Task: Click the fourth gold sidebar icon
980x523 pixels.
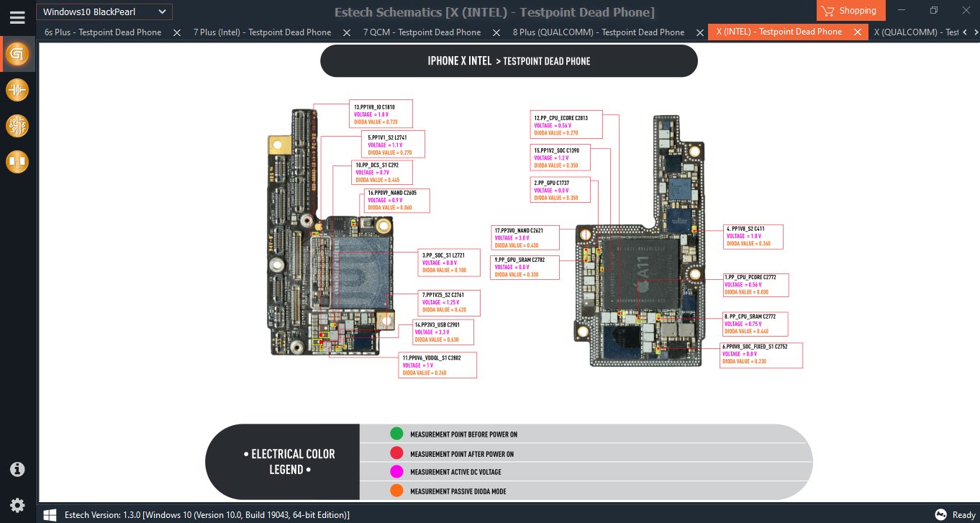Action: coord(17,162)
